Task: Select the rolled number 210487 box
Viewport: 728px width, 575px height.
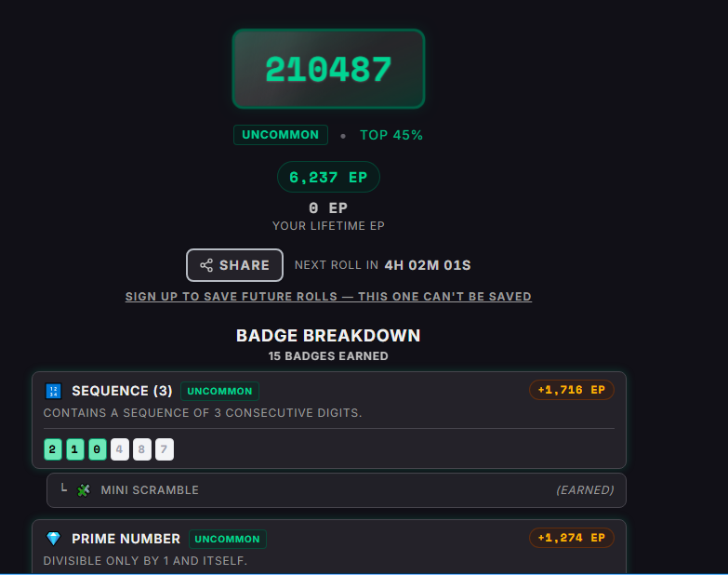Action: pos(328,69)
